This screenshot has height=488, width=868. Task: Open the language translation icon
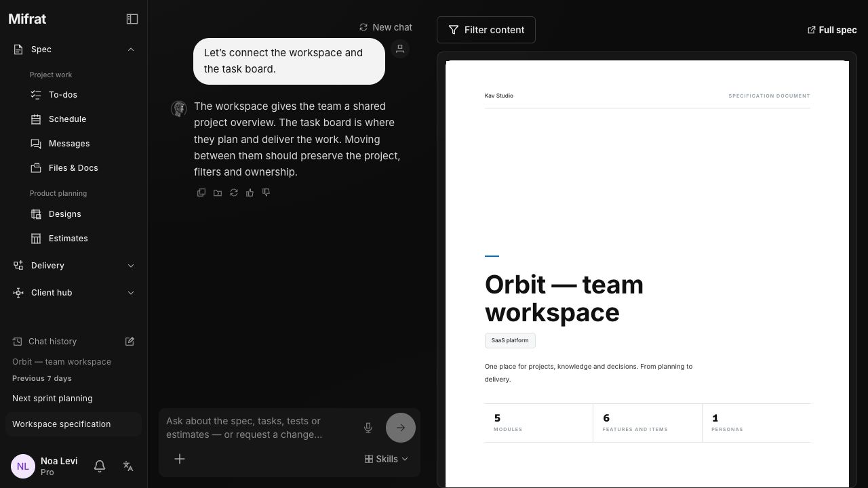pyautogui.click(x=128, y=466)
